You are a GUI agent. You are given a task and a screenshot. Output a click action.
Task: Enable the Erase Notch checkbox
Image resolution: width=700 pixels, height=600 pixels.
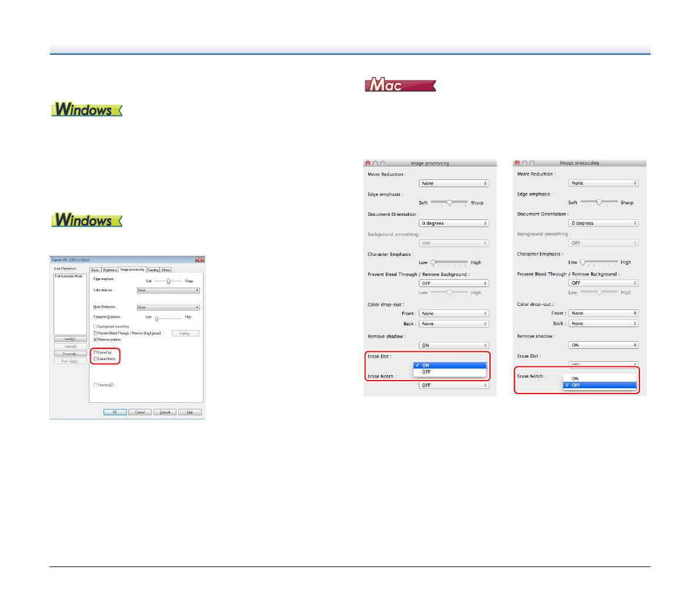(x=95, y=359)
